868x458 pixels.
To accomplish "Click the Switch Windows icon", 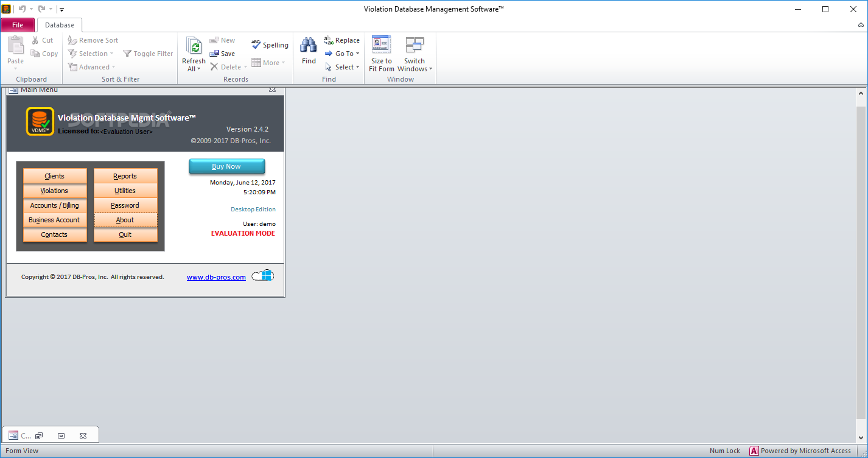I will point(415,46).
